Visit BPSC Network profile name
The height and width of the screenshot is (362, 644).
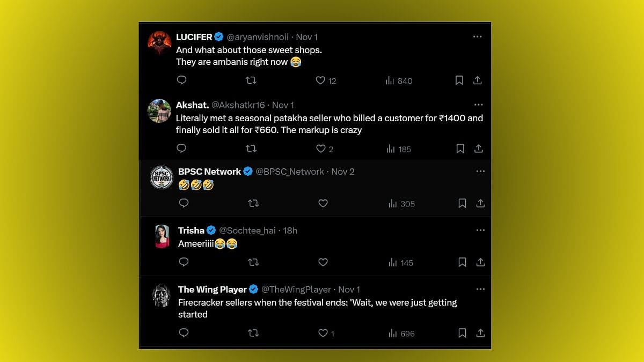click(x=209, y=172)
